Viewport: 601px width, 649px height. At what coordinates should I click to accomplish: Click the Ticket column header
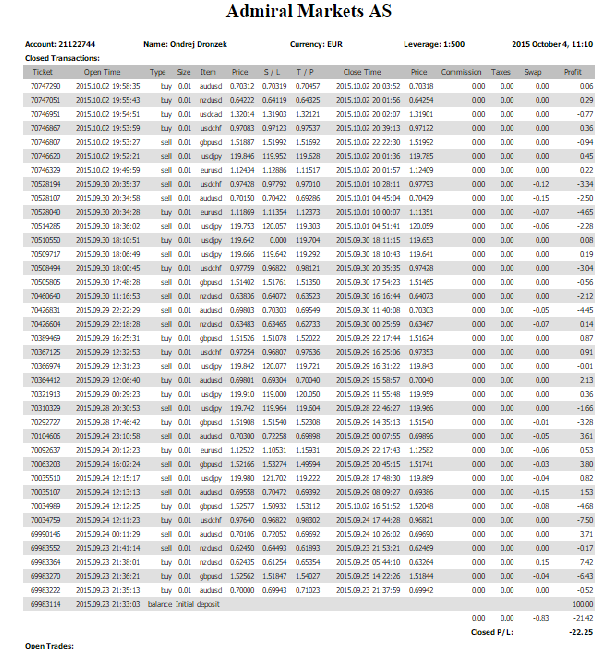(x=42, y=72)
